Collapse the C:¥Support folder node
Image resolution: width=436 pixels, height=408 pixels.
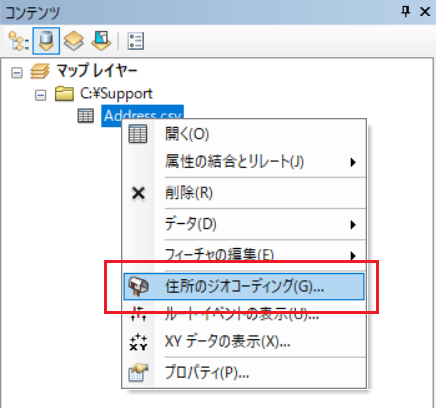[40, 95]
